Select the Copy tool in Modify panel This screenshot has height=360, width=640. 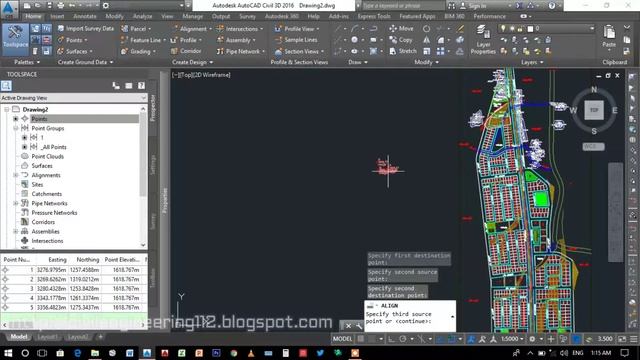click(401, 40)
